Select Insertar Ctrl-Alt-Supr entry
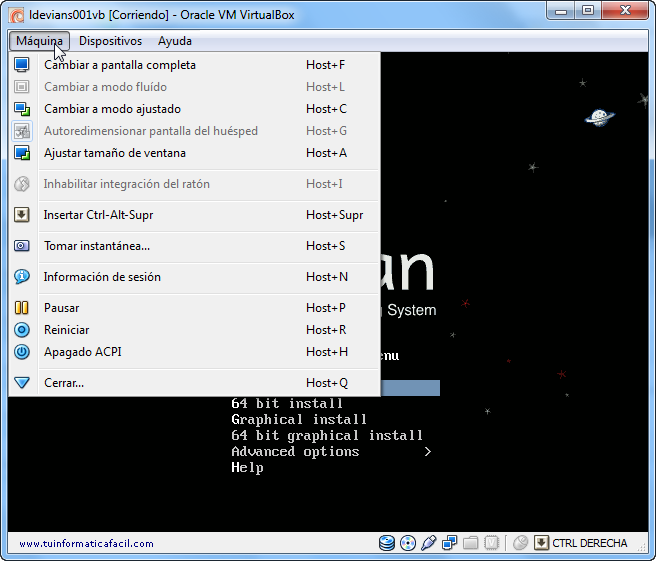The image size is (656, 561). tap(195, 215)
